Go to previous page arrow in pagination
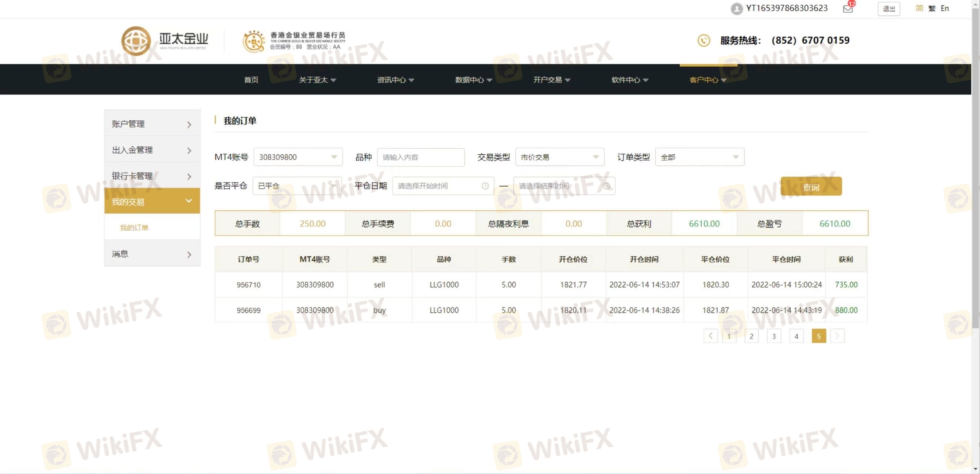This screenshot has width=980, height=474. click(710, 336)
